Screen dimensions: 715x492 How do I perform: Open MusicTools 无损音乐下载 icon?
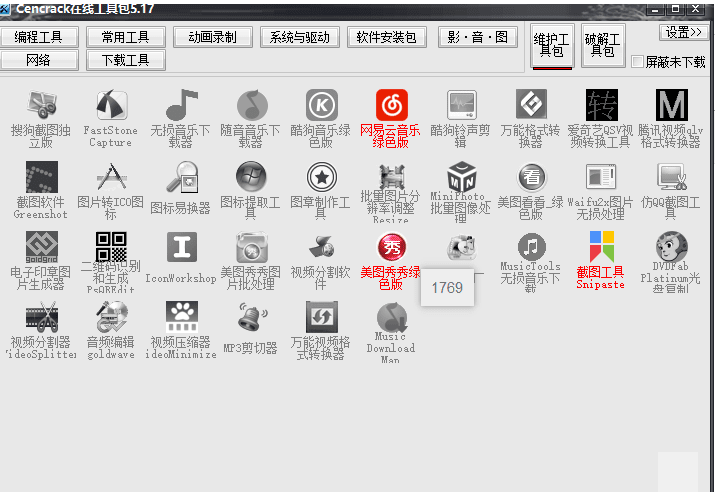point(531,247)
